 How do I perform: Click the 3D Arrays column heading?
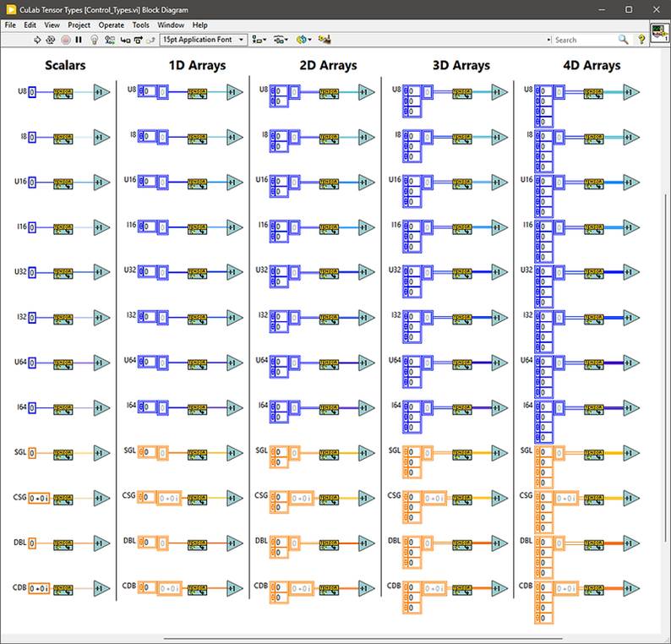[x=461, y=65]
